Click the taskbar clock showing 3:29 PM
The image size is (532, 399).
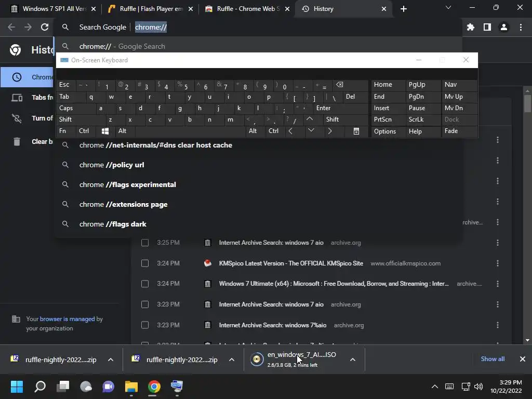506,387
